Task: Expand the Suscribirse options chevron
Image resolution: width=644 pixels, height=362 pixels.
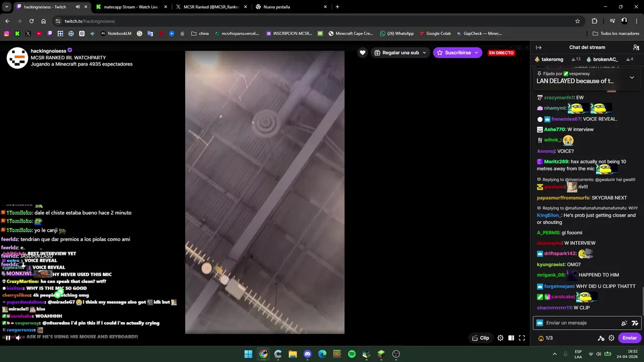Action: (x=477, y=52)
